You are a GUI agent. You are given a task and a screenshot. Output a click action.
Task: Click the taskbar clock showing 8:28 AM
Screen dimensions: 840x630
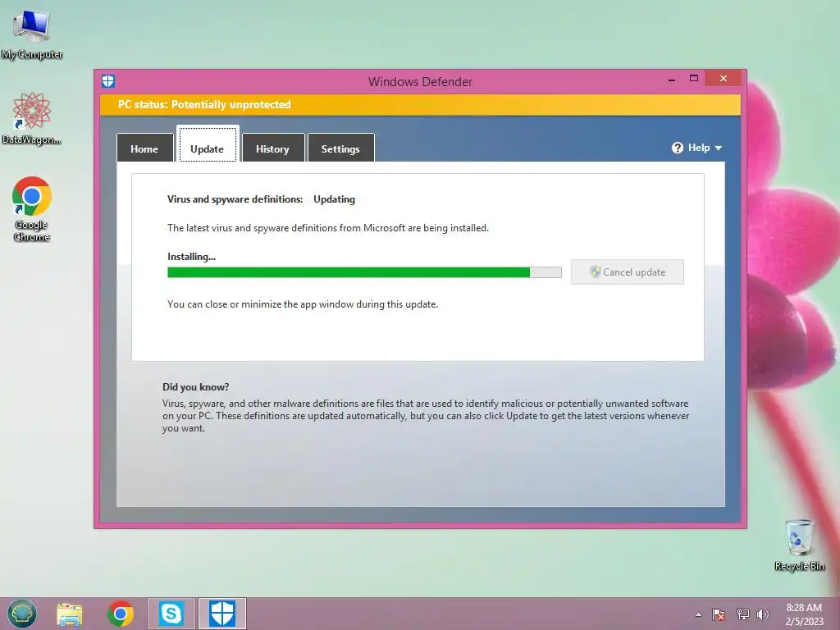coord(804,614)
